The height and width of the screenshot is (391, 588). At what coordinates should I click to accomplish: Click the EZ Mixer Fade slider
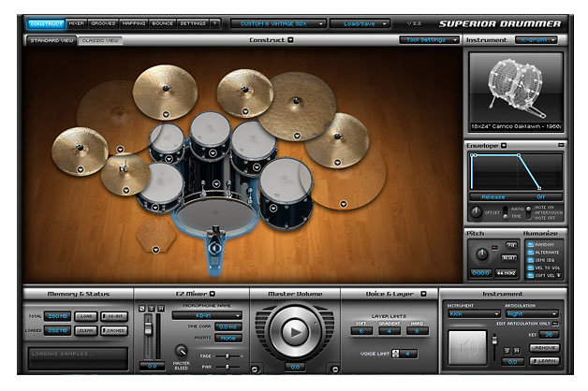click(228, 355)
